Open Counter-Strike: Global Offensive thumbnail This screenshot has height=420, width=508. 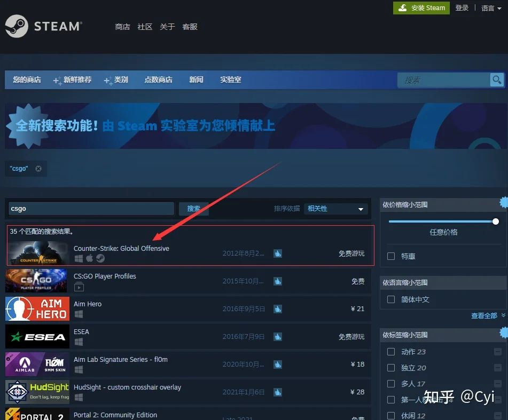coord(38,253)
